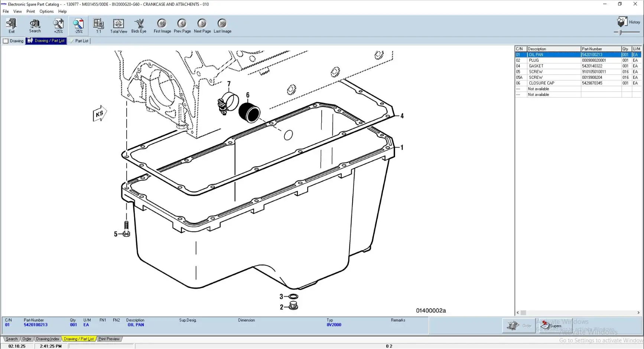Switch to the Part List top tab

tap(79, 41)
